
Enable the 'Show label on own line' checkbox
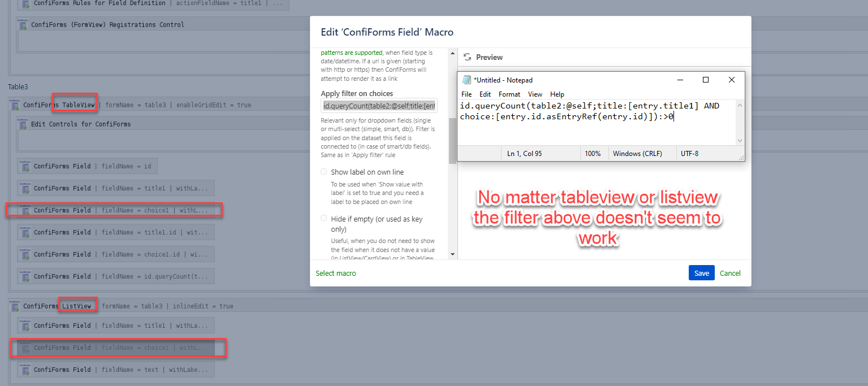pos(323,171)
